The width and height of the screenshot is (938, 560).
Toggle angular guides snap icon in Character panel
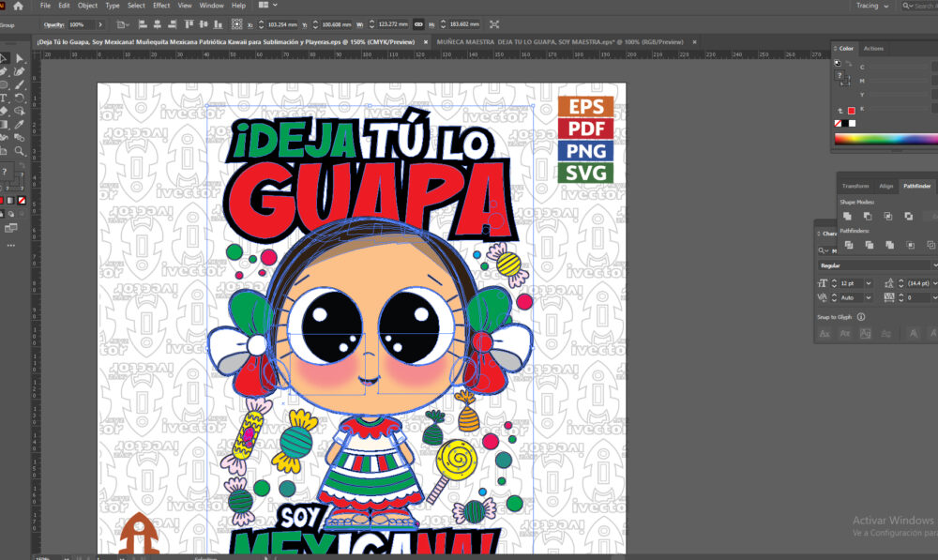914,333
